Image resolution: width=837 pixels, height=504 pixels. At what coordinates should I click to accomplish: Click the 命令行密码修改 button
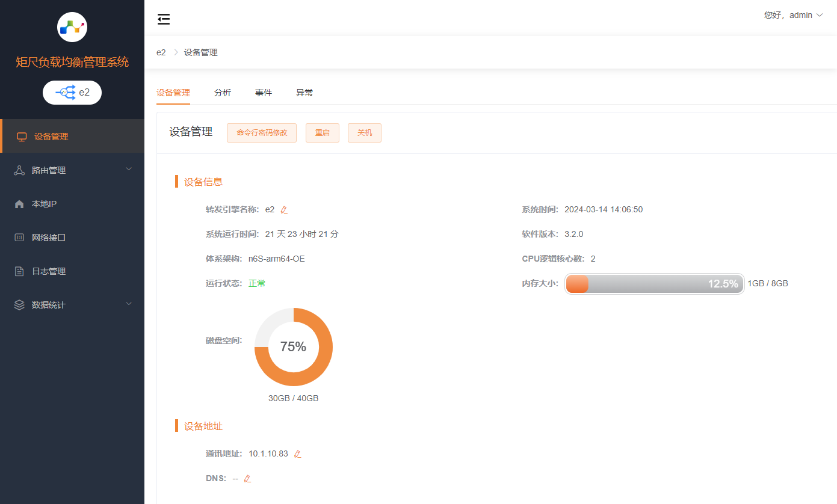click(261, 132)
